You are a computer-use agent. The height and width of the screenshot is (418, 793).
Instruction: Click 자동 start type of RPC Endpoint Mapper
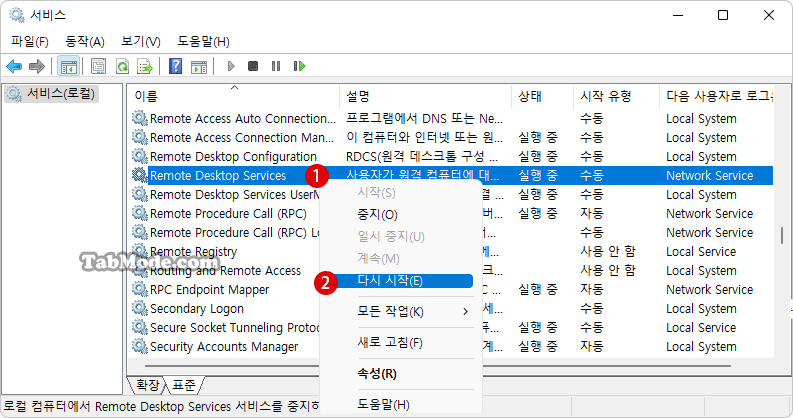[x=592, y=289]
